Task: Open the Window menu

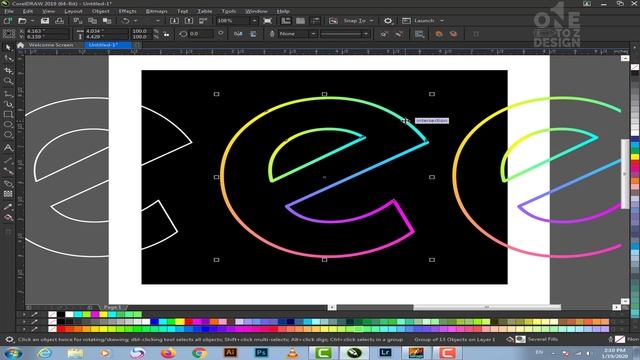Action: click(256, 11)
